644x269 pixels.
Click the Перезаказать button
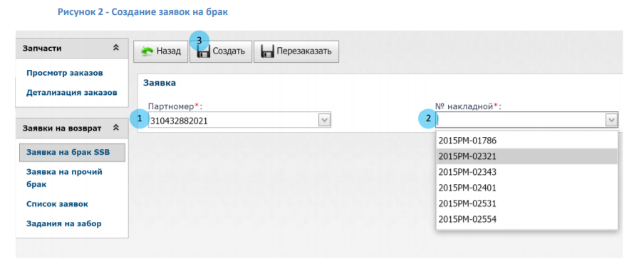(296, 51)
